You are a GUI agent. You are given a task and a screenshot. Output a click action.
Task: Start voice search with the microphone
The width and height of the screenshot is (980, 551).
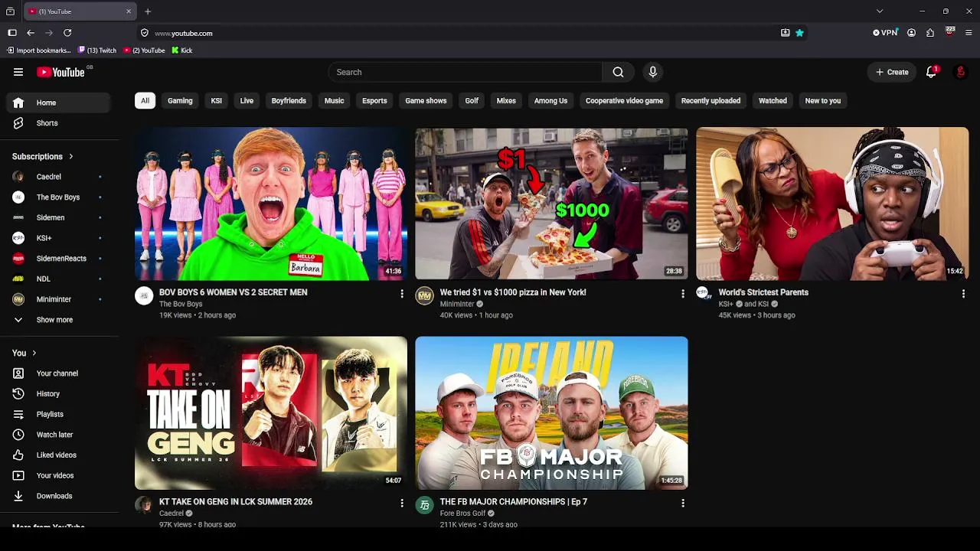[652, 72]
